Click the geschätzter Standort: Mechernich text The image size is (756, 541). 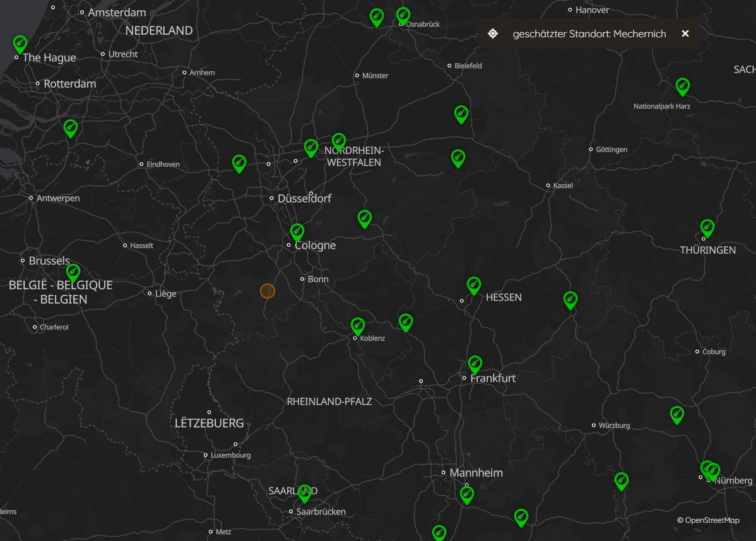tap(589, 33)
